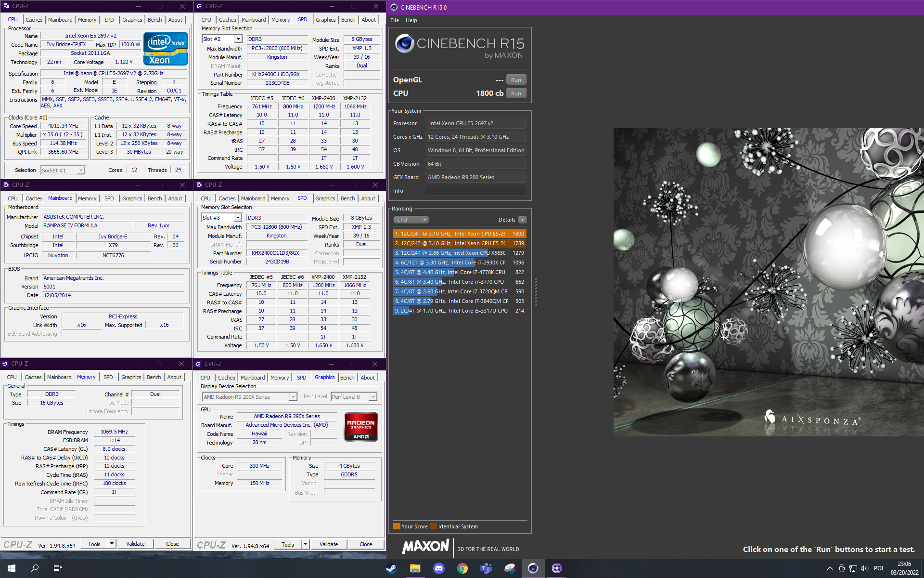Click the title bar icon of the CPU-Z window showing the CPU tab
924x578 pixels.
click(6, 6)
